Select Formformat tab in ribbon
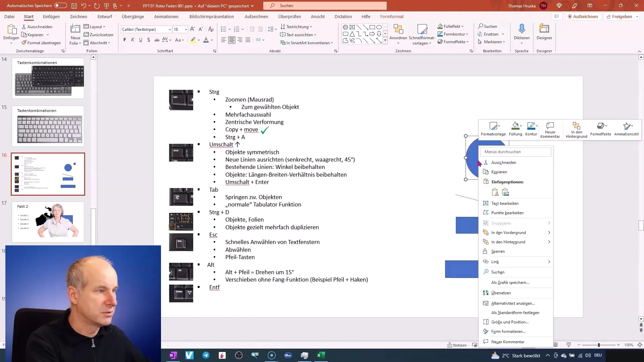 [x=391, y=16]
